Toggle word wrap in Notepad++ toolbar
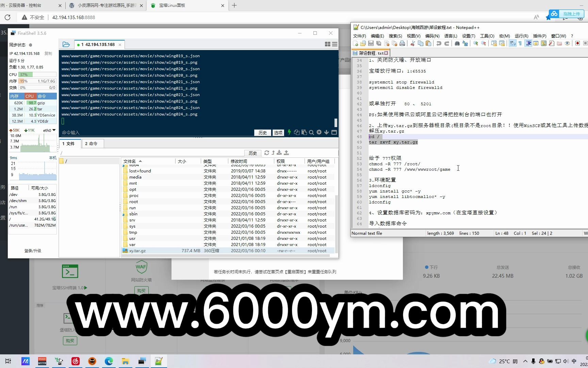588x368 pixels. coord(512,43)
